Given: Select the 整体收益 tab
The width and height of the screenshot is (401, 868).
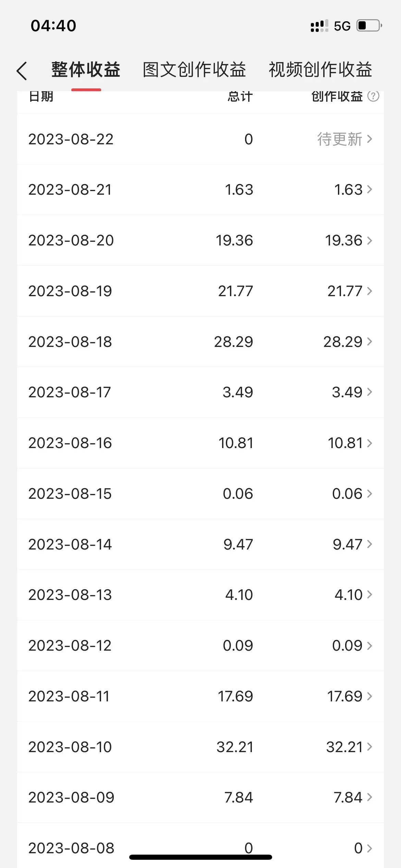Looking at the screenshot, I should tap(86, 70).
